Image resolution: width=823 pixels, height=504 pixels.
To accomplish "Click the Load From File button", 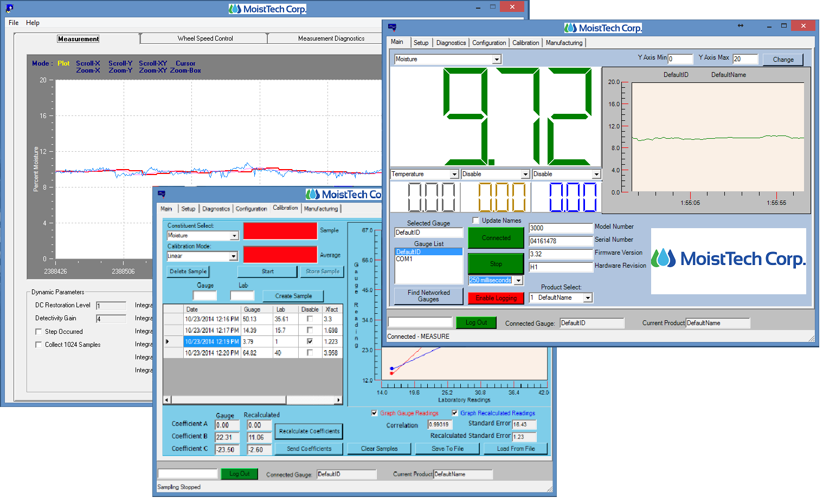I will [x=516, y=449].
